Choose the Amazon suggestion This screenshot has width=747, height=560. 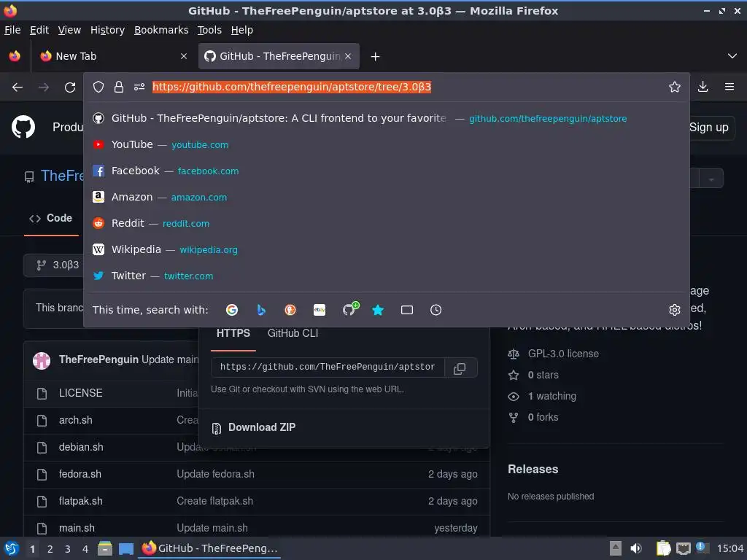point(387,197)
